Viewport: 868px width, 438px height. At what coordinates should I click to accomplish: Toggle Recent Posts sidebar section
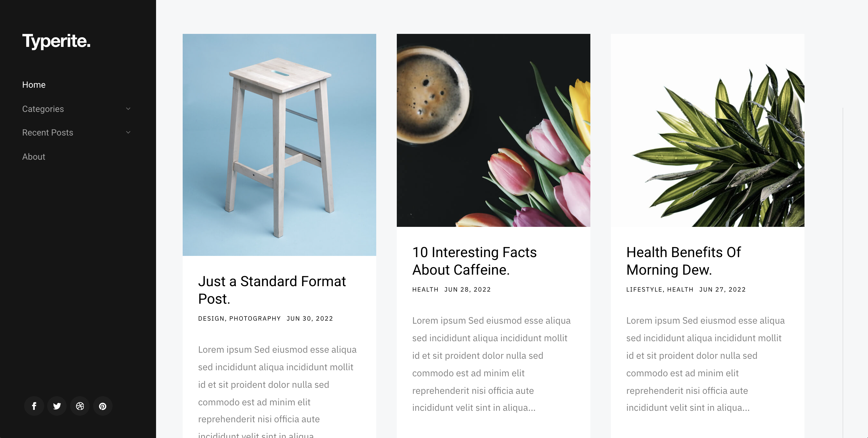(x=129, y=132)
